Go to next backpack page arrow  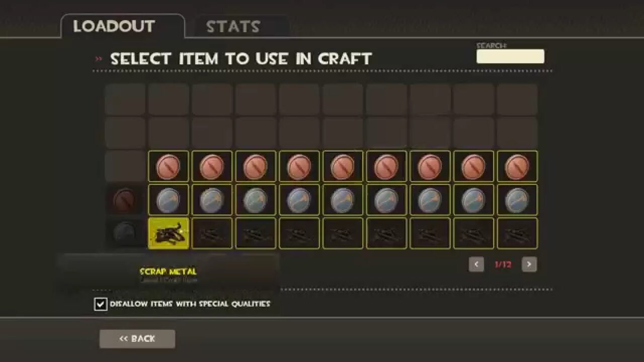tap(529, 264)
